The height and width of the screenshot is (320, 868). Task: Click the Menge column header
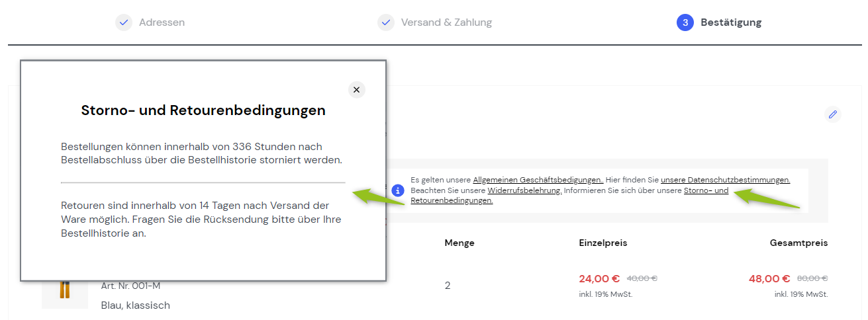click(x=459, y=243)
